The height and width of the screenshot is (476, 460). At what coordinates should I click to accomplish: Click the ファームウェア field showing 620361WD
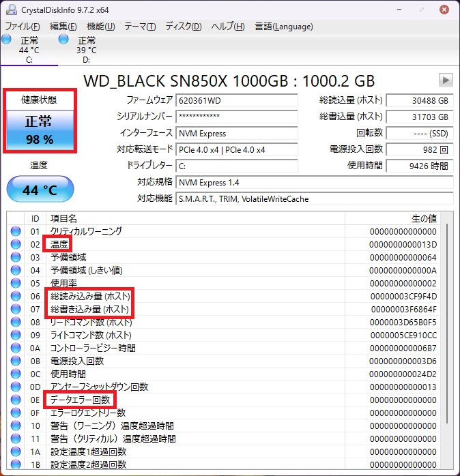pyautogui.click(x=236, y=100)
